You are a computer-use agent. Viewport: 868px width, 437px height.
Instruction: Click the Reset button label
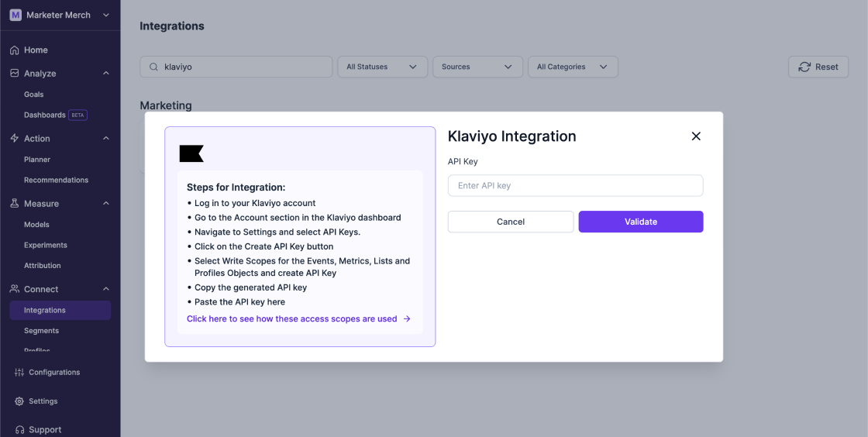click(x=826, y=67)
